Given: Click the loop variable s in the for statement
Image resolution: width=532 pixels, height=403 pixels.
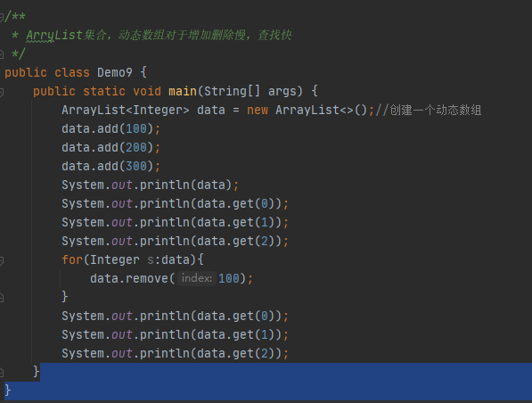Looking at the screenshot, I should pyautogui.click(x=151, y=260).
